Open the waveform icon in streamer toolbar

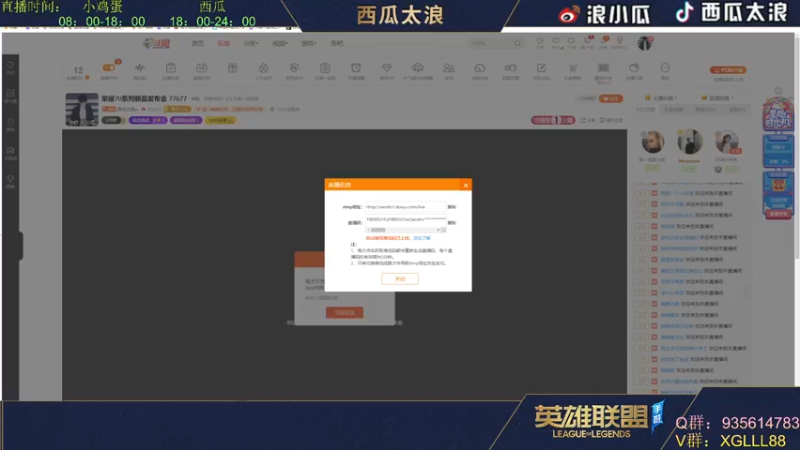pos(140,67)
